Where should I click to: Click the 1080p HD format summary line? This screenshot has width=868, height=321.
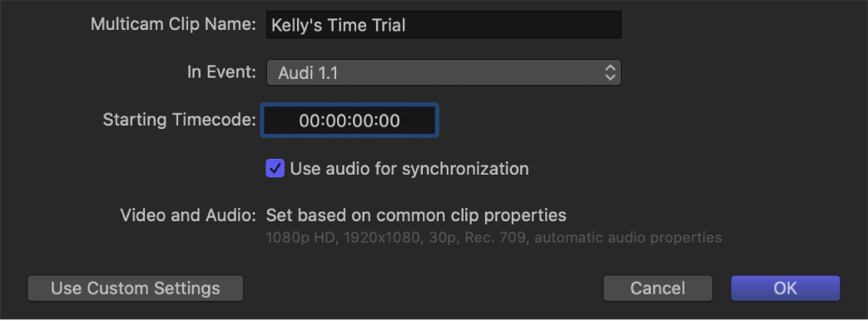[494, 238]
